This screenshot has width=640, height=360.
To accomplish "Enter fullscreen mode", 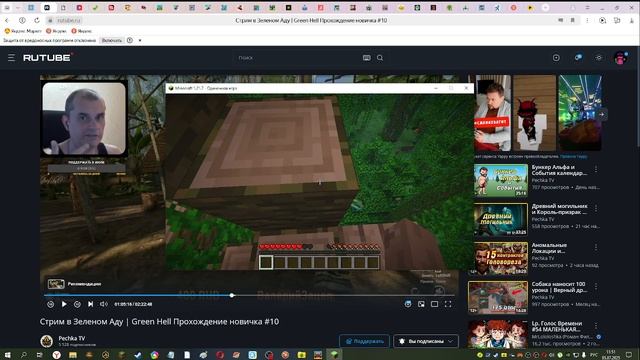I will [448, 304].
